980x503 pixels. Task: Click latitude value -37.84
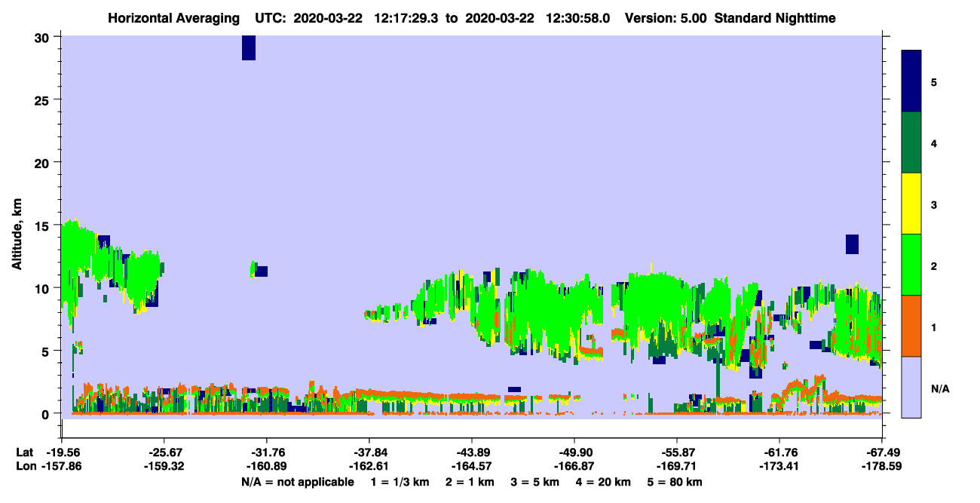tap(369, 452)
